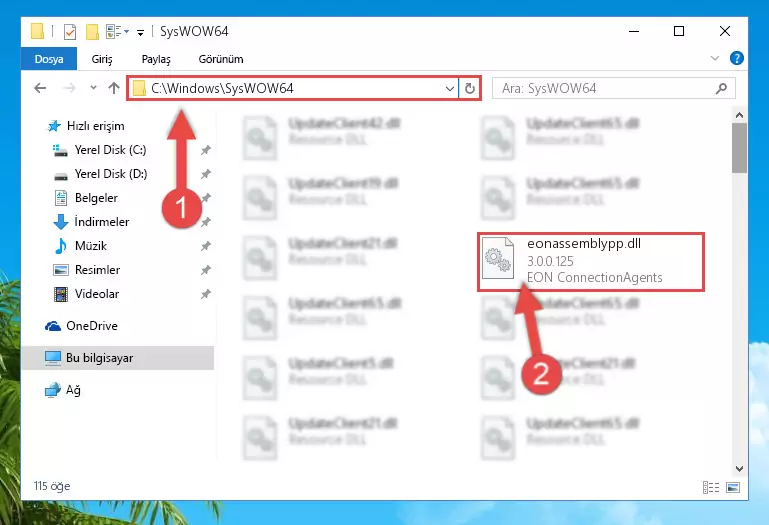Image resolution: width=769 pixels, height=525 pixels.
Task: Click the search magnifier icon
Action: [x=721, y=88]
